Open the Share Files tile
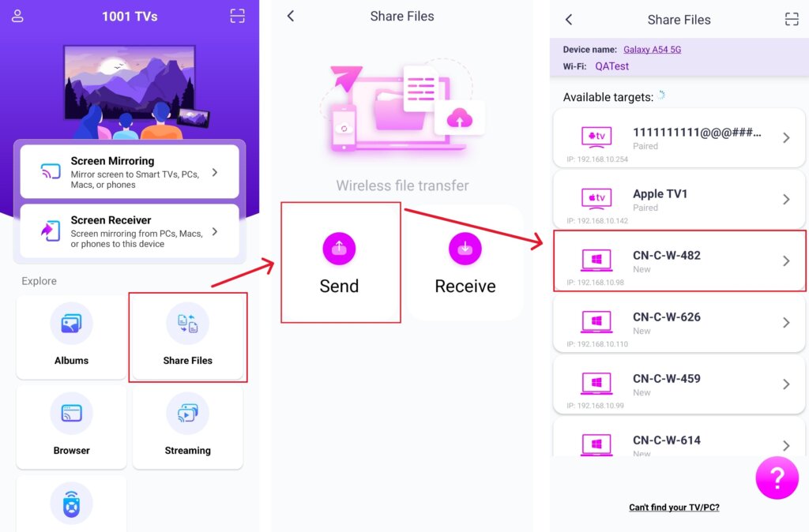The height and width of the screenshot is (532, 809). pos(188,336)
